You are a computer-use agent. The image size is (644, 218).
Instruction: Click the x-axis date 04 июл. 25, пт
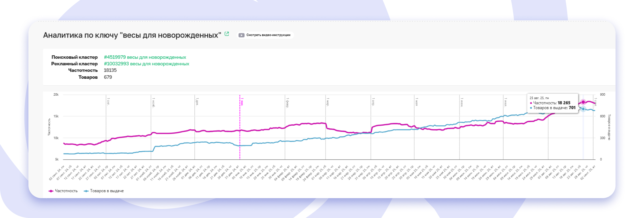[501, 173]
